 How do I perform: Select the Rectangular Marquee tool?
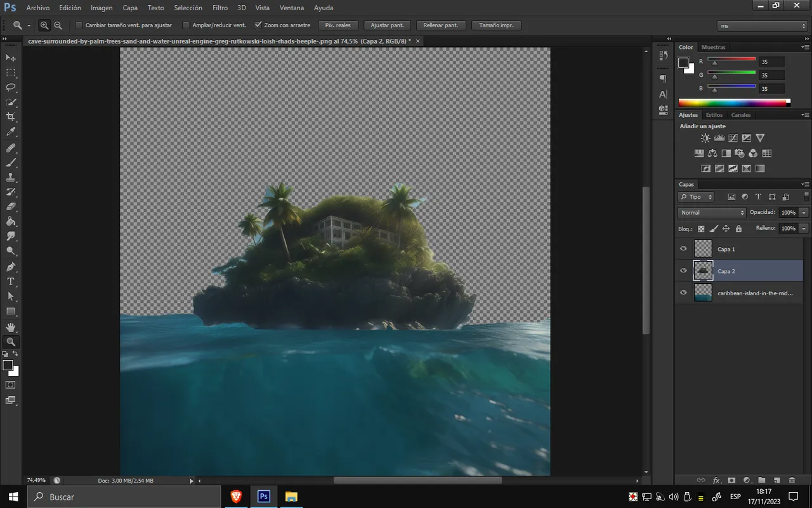[x=11, y=73]
